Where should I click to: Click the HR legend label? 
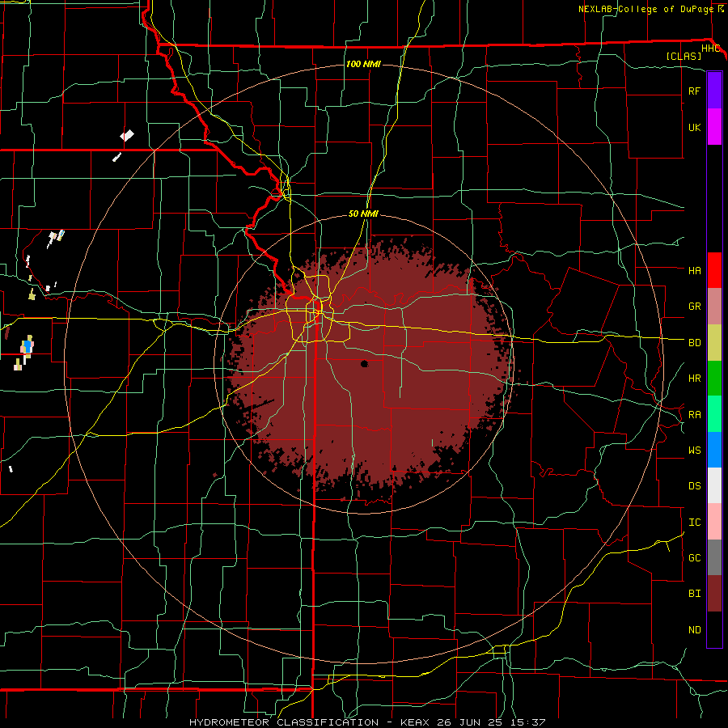click(x=694, y=379)
